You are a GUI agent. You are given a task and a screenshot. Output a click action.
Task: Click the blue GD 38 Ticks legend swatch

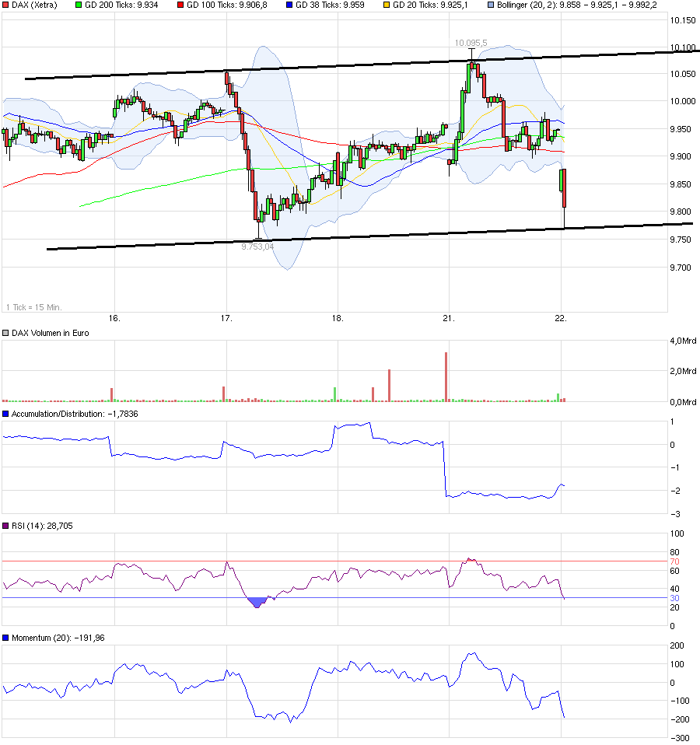(289, 5)
